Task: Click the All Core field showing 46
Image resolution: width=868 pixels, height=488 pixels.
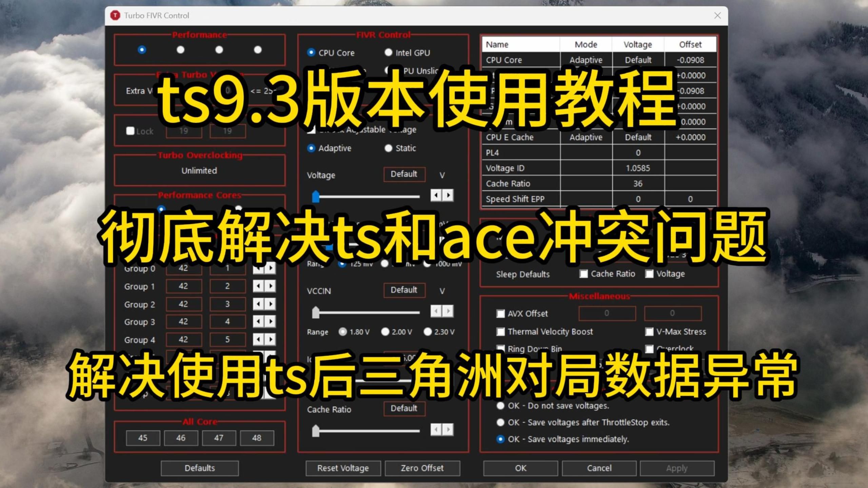Action: (181, 438)
